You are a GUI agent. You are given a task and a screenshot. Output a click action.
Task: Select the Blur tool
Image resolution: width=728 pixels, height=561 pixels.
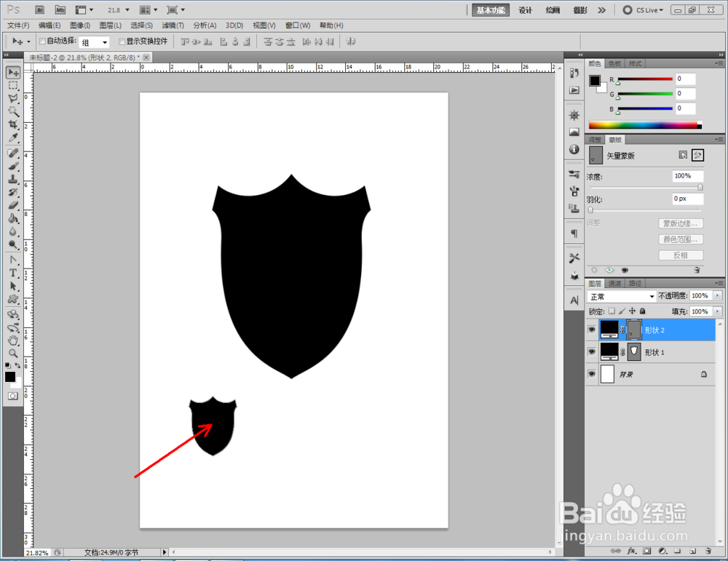tap(13, 231)
